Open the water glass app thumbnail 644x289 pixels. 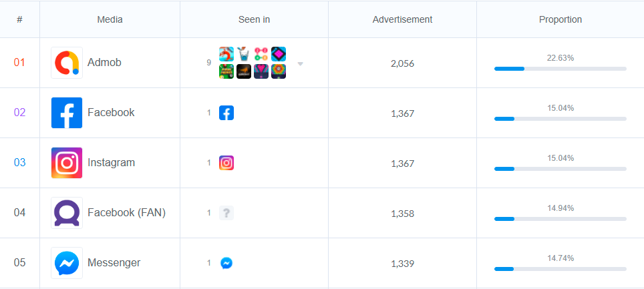tap(244, 54)
